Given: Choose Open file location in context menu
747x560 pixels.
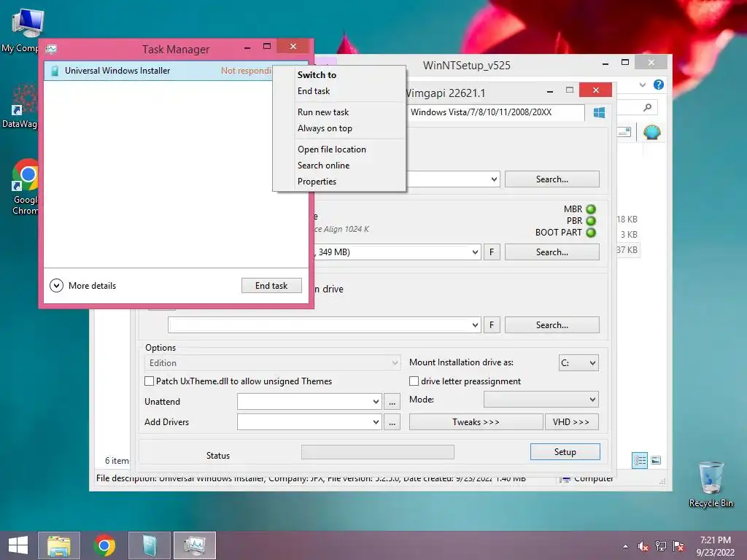Looking at the screenshot, I should coord(332,149).
